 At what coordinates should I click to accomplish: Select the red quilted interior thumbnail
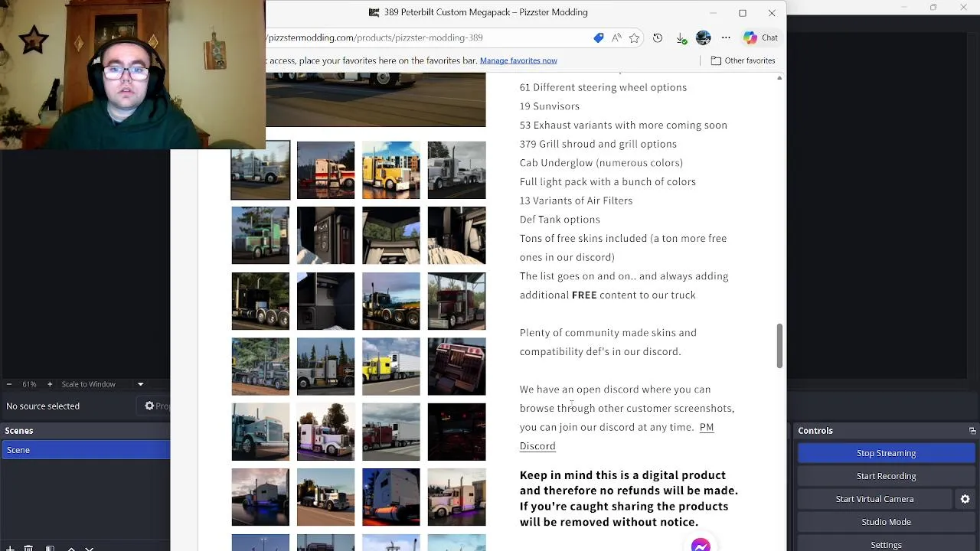[456, 367]
